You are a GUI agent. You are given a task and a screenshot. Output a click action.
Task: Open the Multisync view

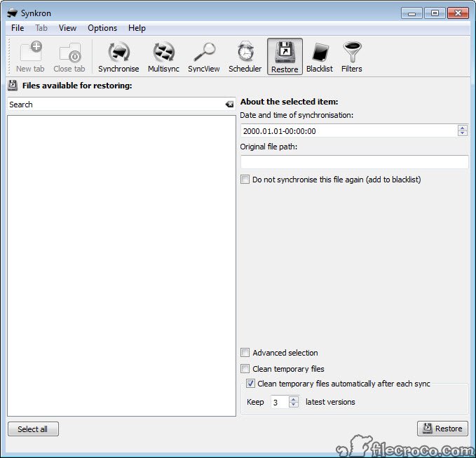pos(163,57)
